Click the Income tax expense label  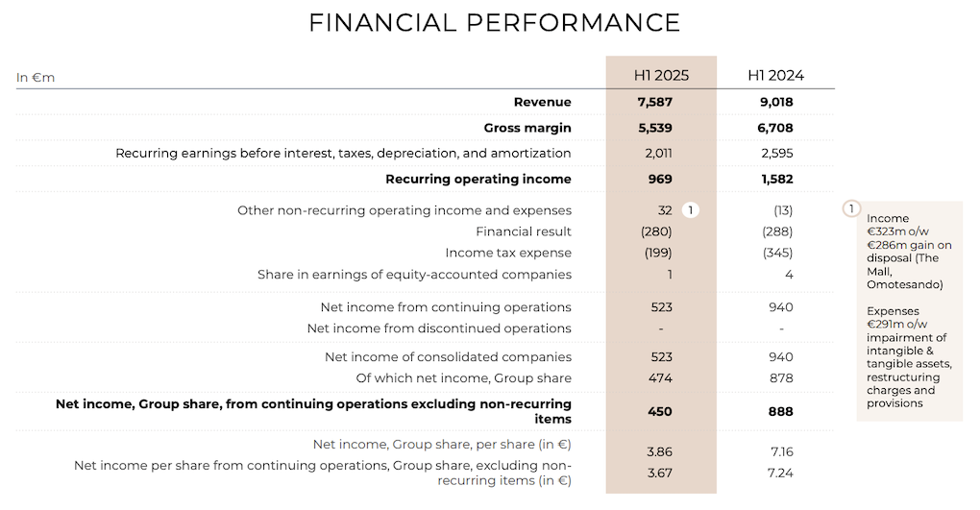(508, 253)
